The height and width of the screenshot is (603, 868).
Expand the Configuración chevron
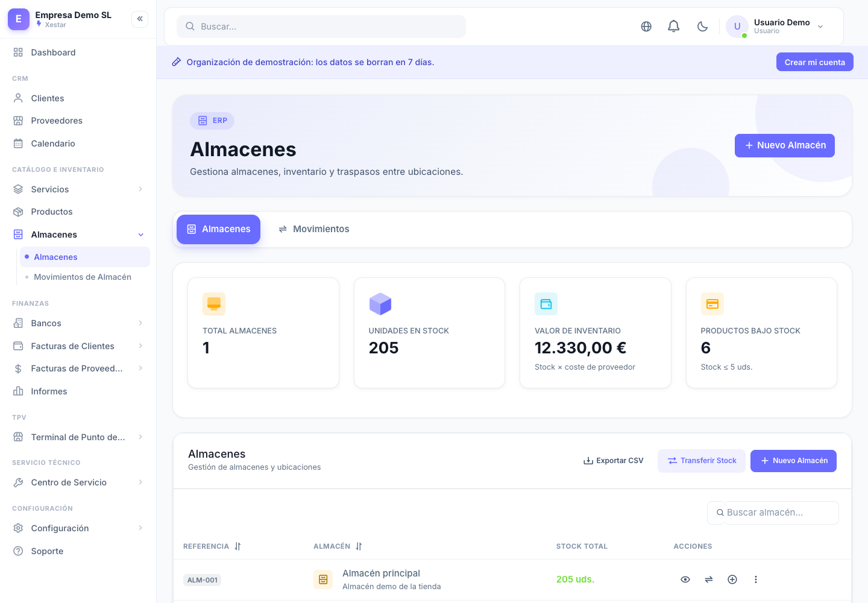point(140,528)
